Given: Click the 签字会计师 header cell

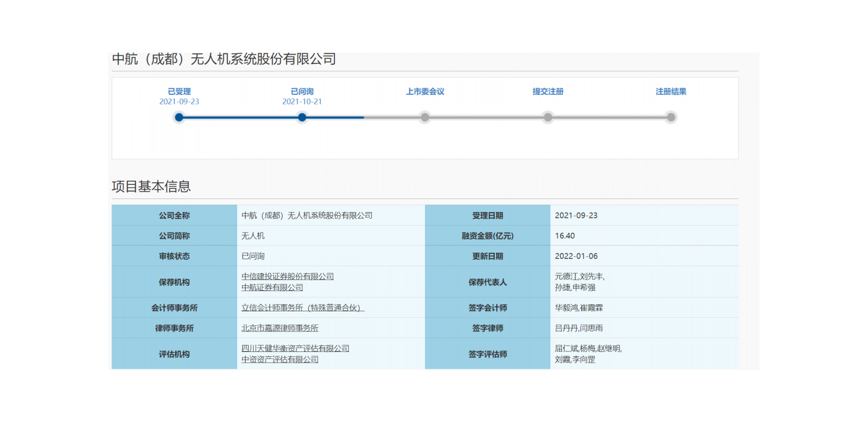Looking at the screenshot, I should pyautogui.click(x=487, y=307).
